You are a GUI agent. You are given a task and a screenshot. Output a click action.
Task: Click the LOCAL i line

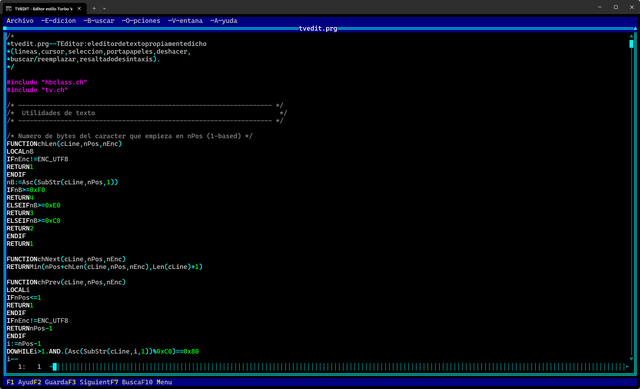tap(18, 290)
